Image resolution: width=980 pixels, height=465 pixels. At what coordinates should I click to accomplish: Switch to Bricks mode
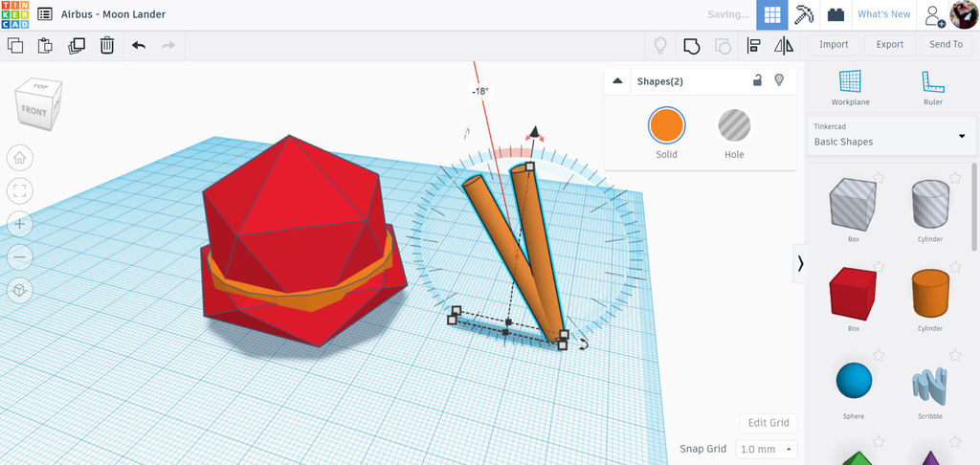click(x=835, y=15)
